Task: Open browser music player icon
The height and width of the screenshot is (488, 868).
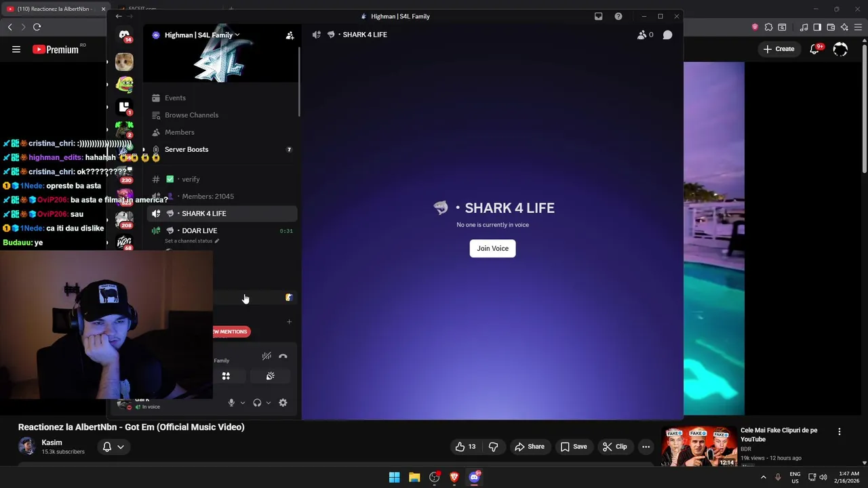Action: click(804, 27)
